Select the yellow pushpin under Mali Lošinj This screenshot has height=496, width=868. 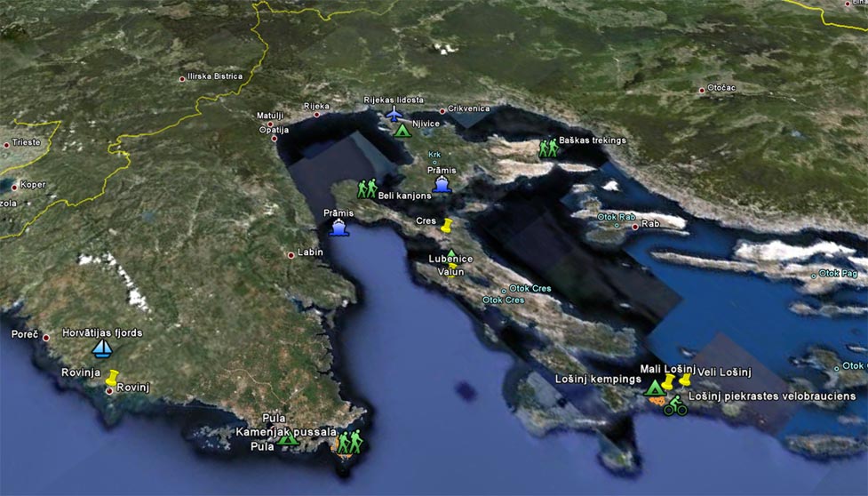[x=669, y=381]
